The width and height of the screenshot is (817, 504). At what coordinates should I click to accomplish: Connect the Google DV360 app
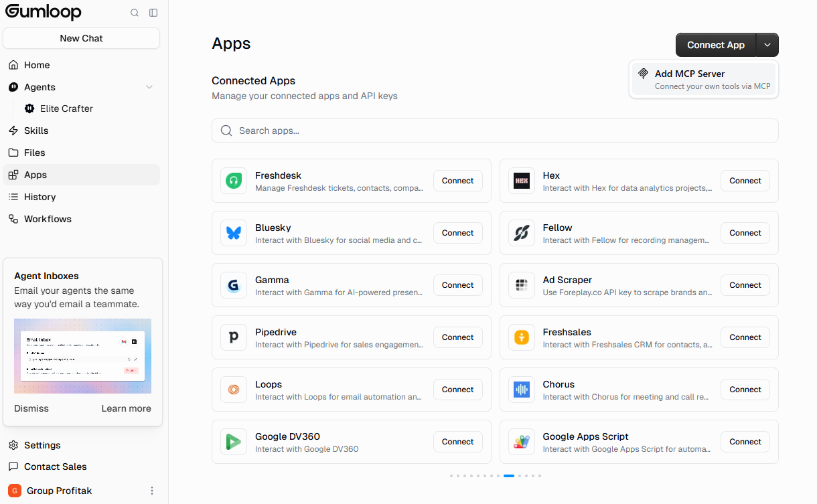click(458, 442)
